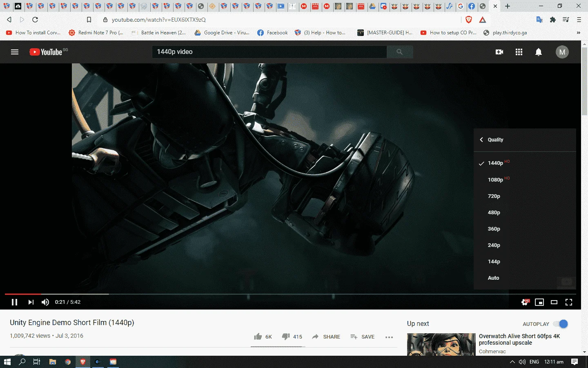Open Facebook bookmark
Screen dimensions: 588x368
point(272,33)
